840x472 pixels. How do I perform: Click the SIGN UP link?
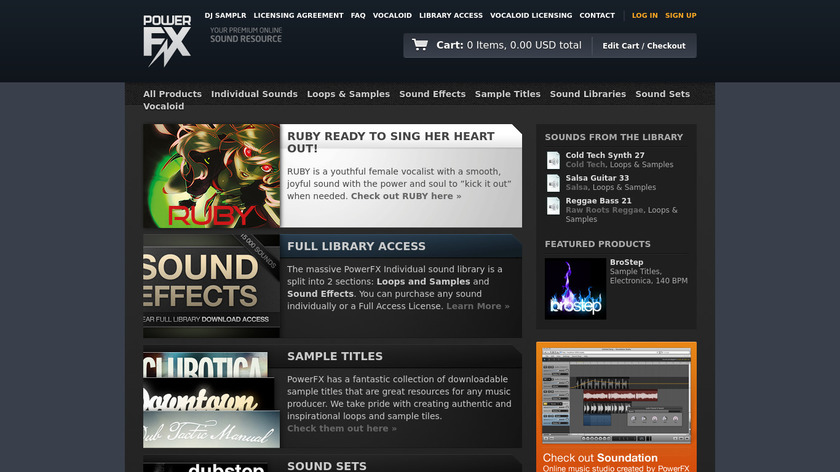(x=680, y=16)
